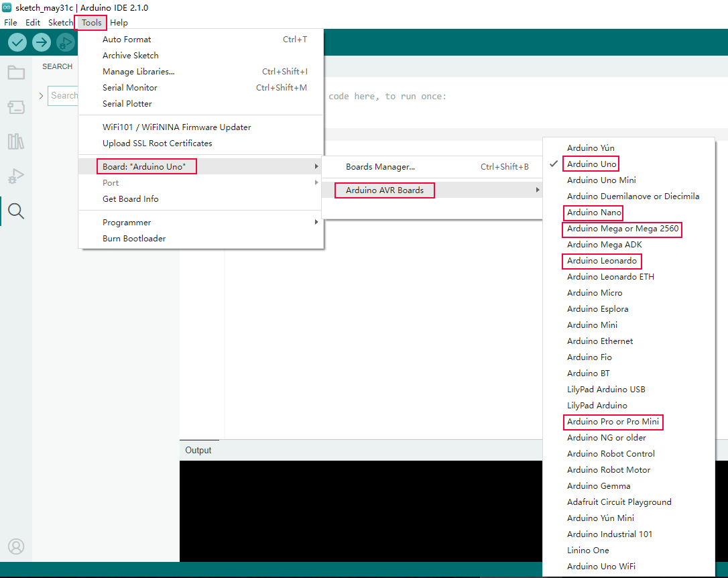The image size is (728, 578).
Task: Choose Arduino Robot Motor board
Action: pyautogui.click(x=629, y=470)
